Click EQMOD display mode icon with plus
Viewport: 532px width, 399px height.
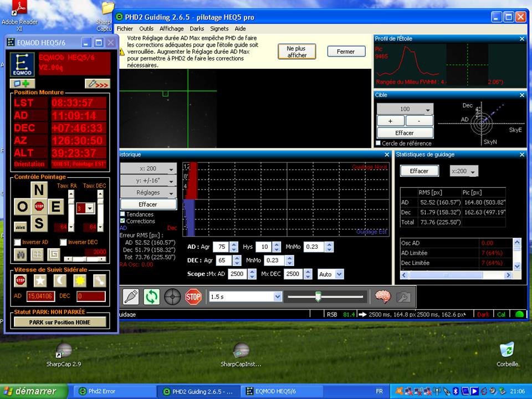pyautogui.click(x=22, y=84)
